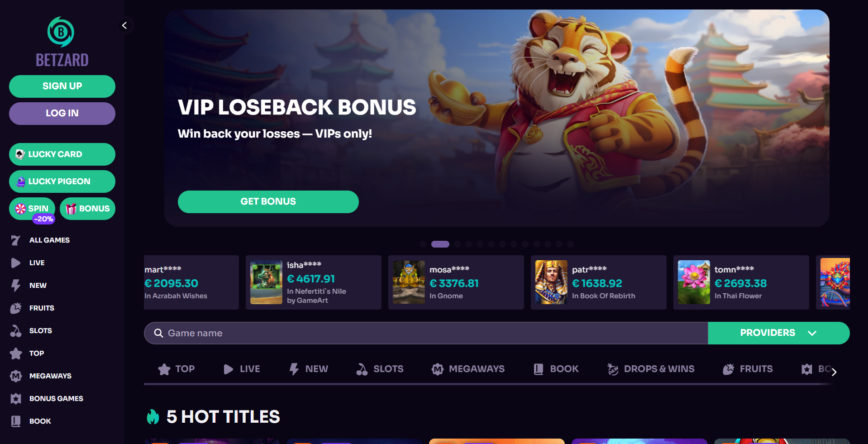Select the Fruits category in sidebar
This screenshot has width=868, height=444.
tap(42, 308)
